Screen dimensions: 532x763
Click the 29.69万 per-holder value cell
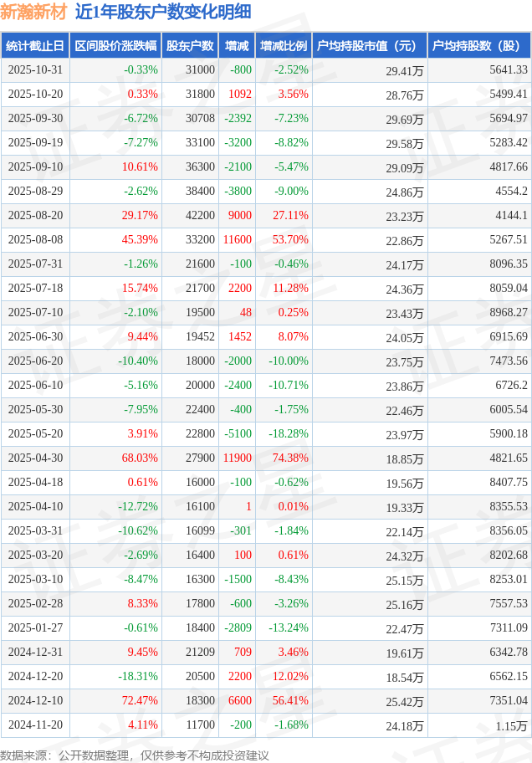(405, 120)
